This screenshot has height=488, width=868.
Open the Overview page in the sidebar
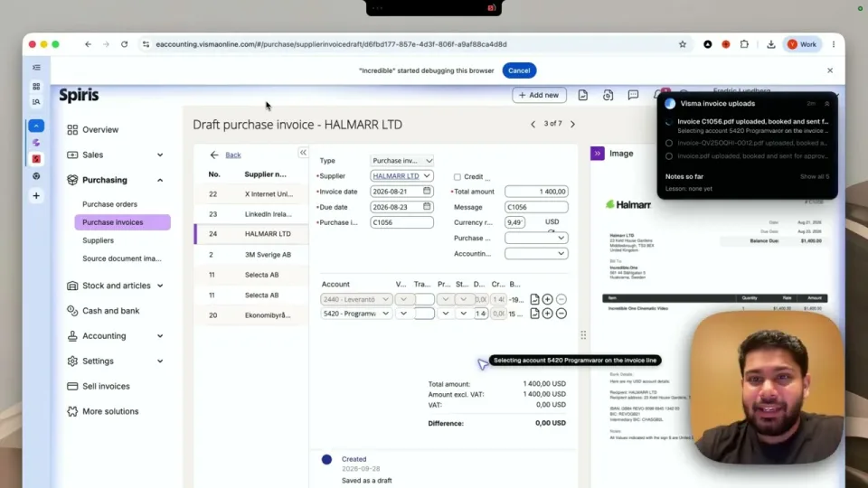coord(100,129)
